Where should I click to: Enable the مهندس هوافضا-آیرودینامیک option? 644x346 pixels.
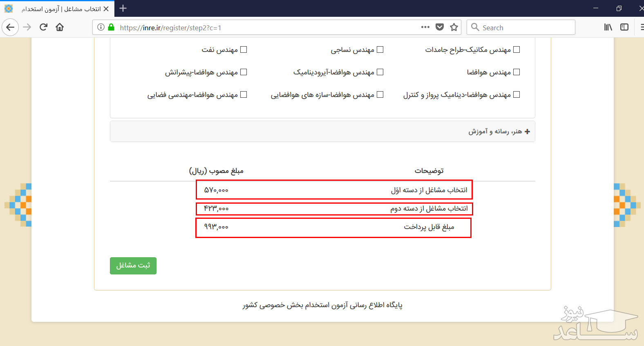coord(380,72)
